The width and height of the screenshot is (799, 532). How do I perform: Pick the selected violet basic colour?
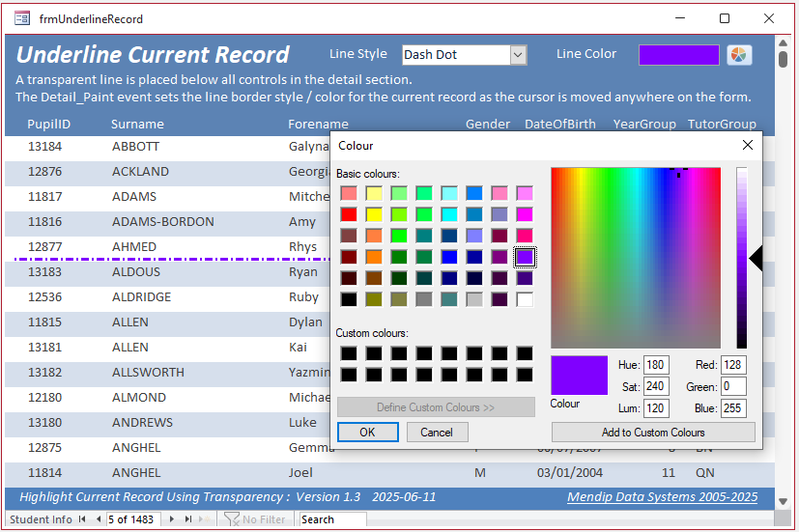[x=525, y=257]
